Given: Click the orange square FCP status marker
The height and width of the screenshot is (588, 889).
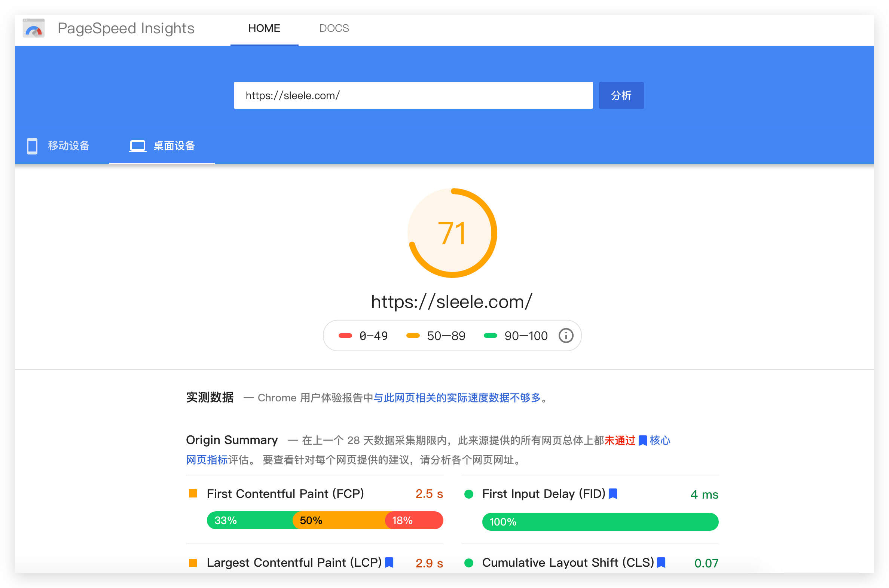Looking at the screenshot, I should tap(193, 493).
